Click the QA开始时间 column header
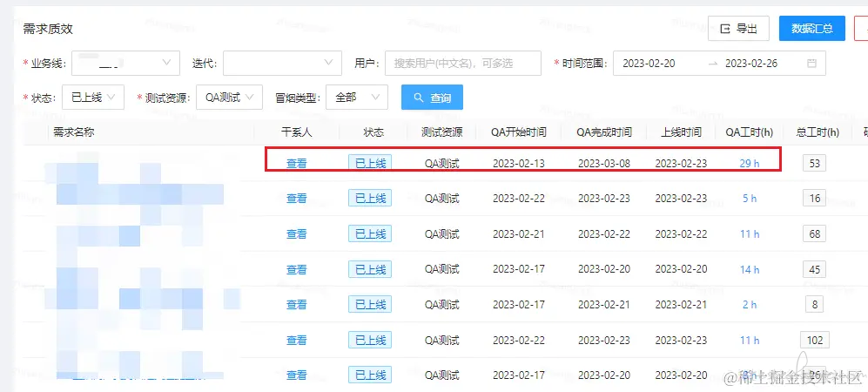 (519, 132)
